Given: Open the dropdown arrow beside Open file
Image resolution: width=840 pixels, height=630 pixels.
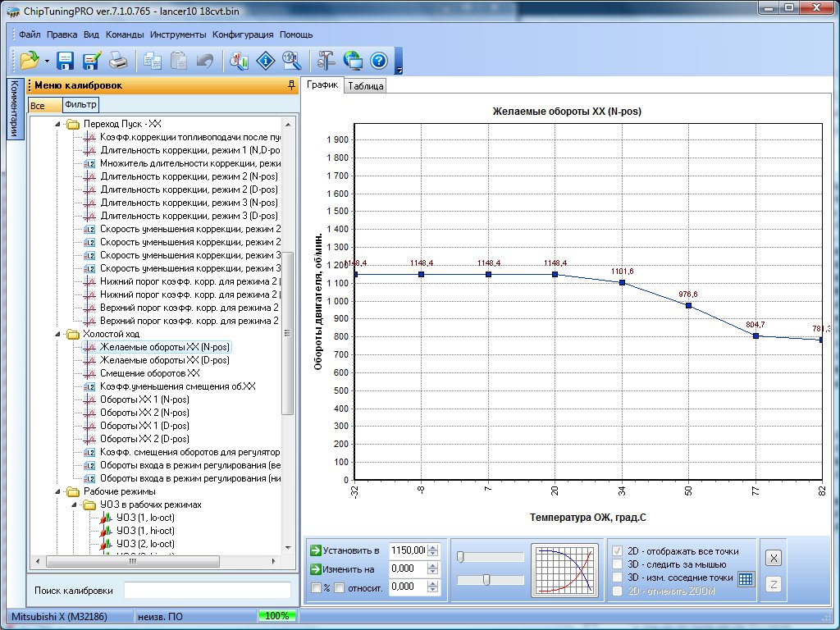Looking at the screenshot, I should 47,61.
